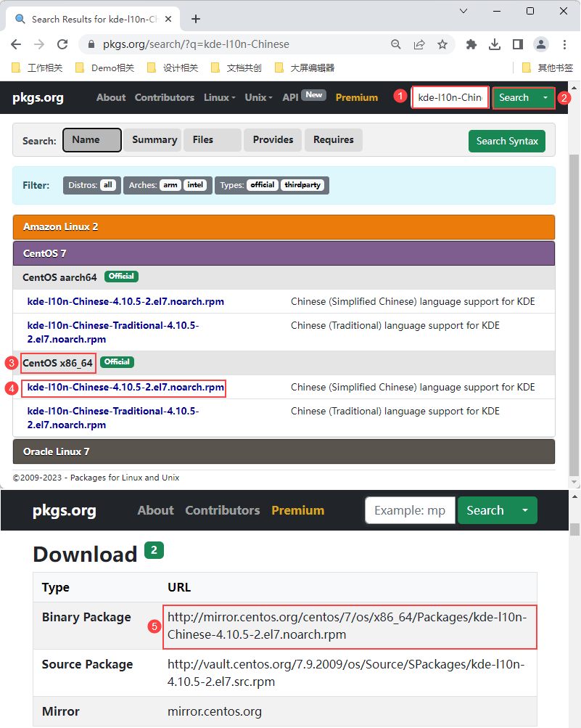This screenshot has width=581, height=728.
Task: Toggle the Distros all filter
Action: pos(108,185)
